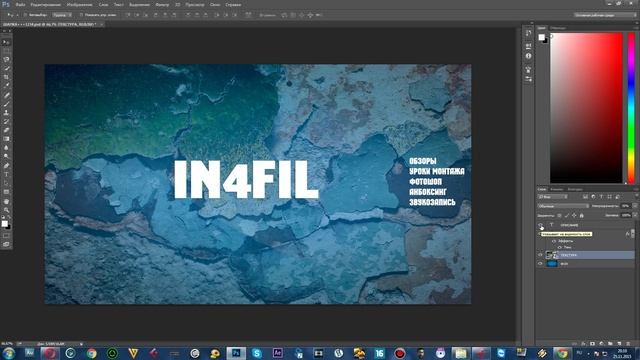Open the fill slider arrow
The width and height of the screenshot is (640, 360).
(635, 215)
